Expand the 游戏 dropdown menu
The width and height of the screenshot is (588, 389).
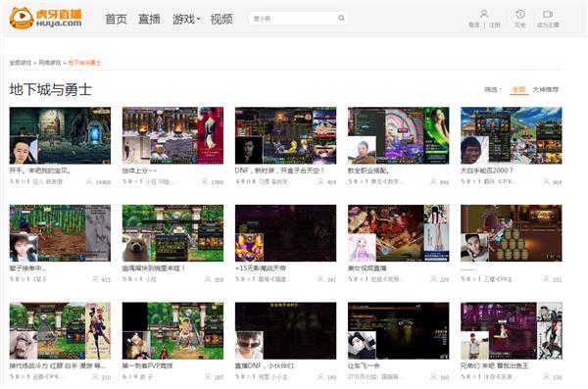point(186,19)
